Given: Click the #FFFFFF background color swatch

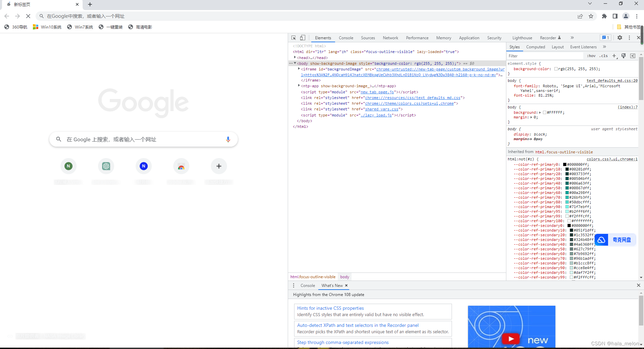Looking at the screenshot, I should tap(545, 112).
